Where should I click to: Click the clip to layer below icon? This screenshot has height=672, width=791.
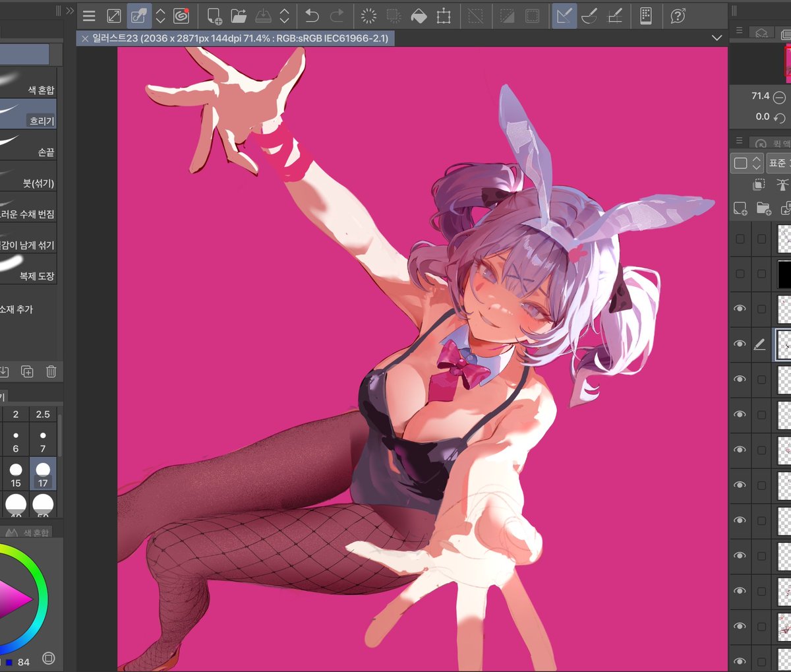coord(759,185)
